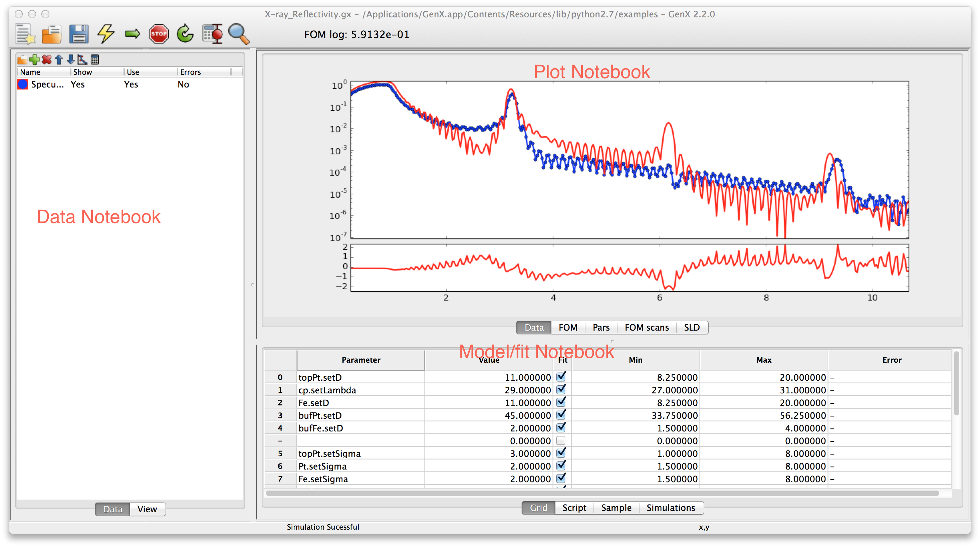Open the FOM scans tab
This screenshot has width=980, height=547.
coord(647,328)
